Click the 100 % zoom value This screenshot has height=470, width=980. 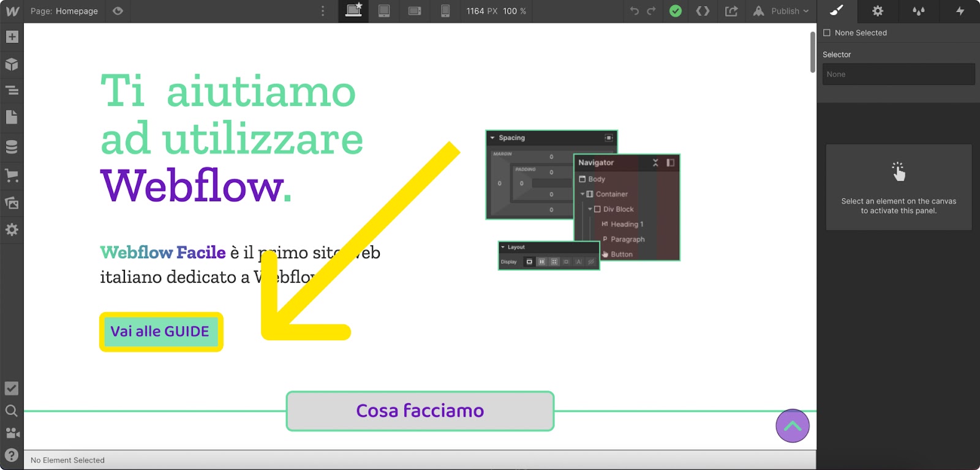click(514, 11)
